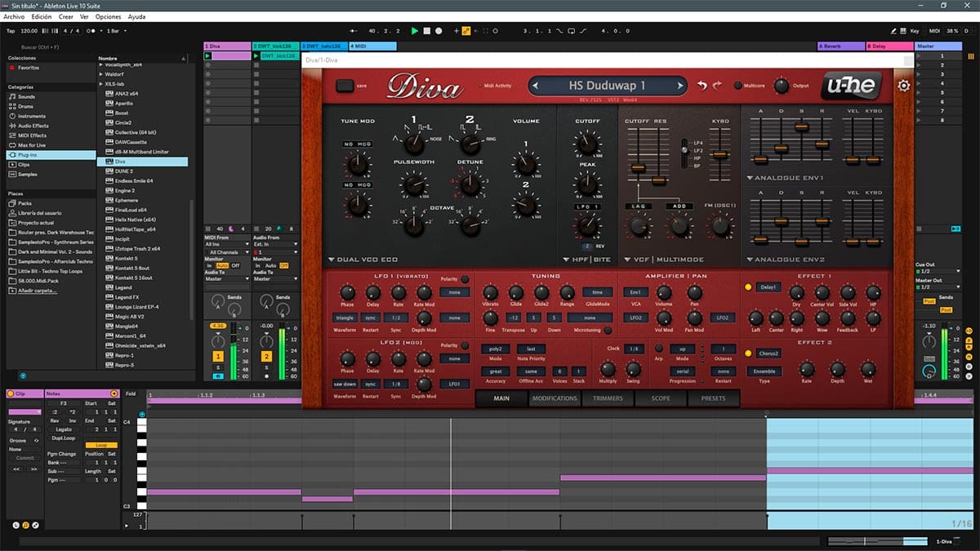Switch to Diva MODIFICATIONS tab
The height and width of the screenshot is (551, 980).
coord(555,398)
